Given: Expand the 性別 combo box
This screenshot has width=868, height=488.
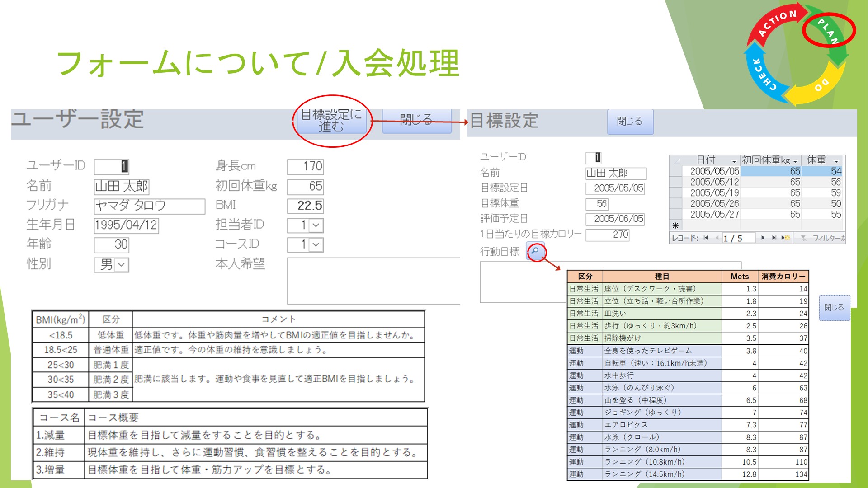Looking at the screenshot, I should pos(122,265).
